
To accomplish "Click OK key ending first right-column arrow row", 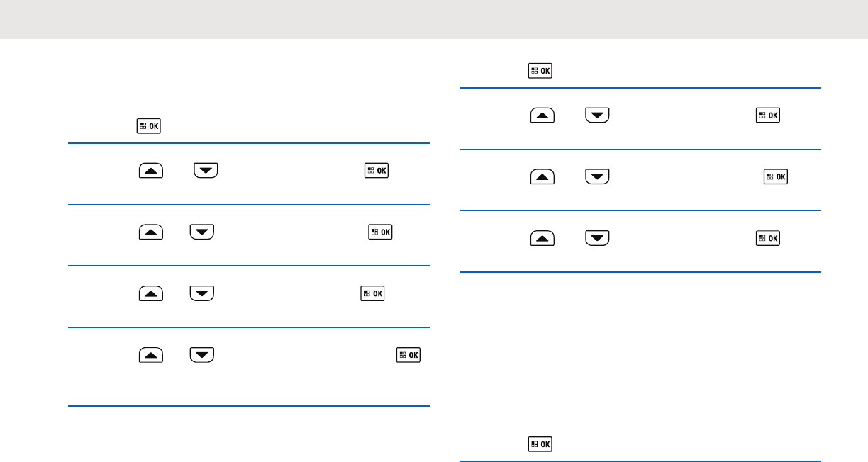I will 768,115.
